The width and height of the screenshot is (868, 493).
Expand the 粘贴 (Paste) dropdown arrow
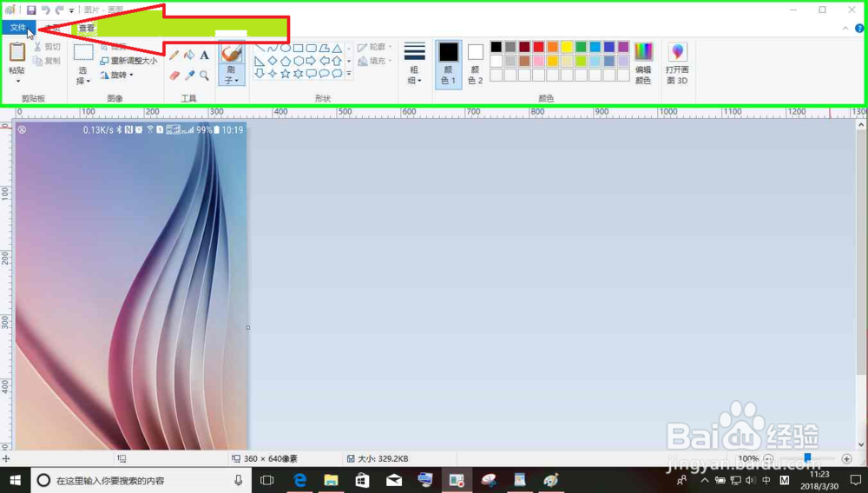tap(17, 81)
